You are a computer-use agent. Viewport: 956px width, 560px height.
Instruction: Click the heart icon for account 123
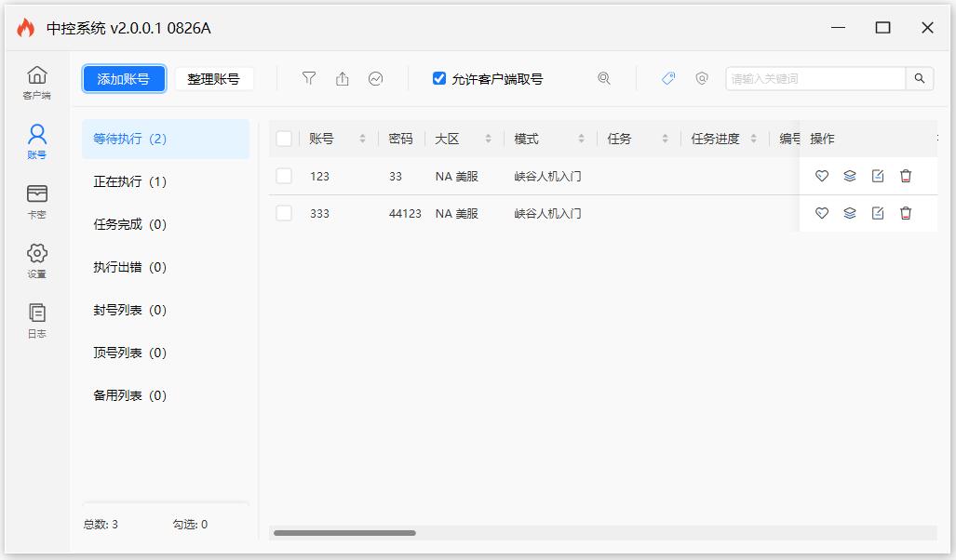822,176
